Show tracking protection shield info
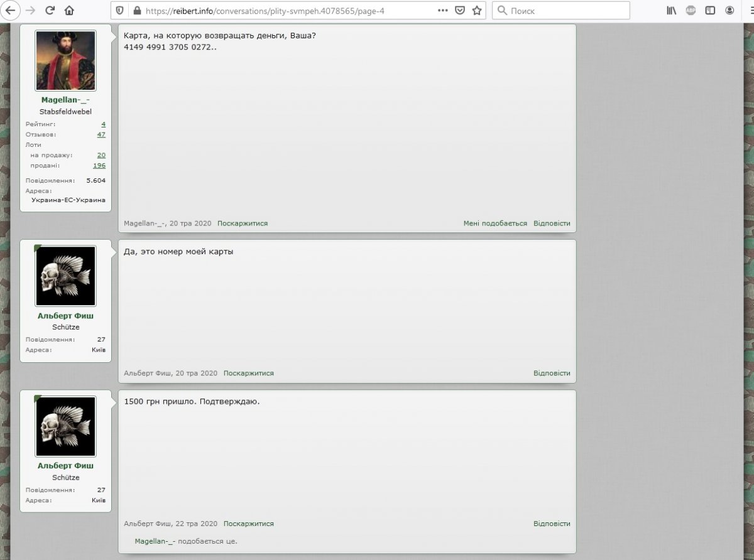Screen dimensions: 754x560 (x=121, y=10)
